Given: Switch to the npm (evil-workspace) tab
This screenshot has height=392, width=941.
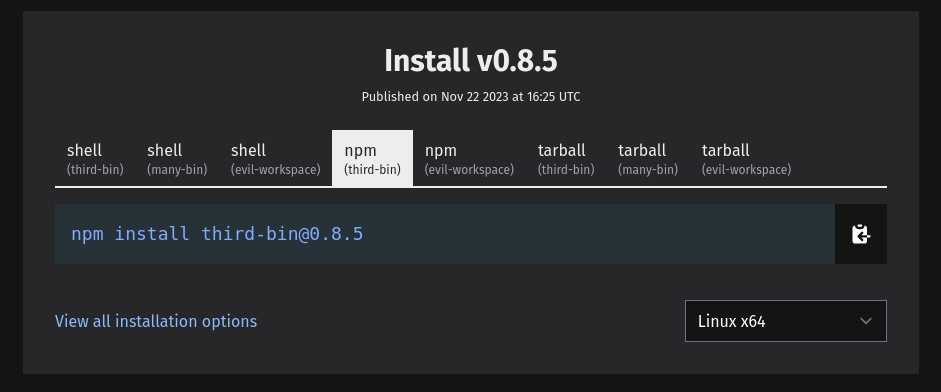Looking at the screenshot, I should point(469,158).
